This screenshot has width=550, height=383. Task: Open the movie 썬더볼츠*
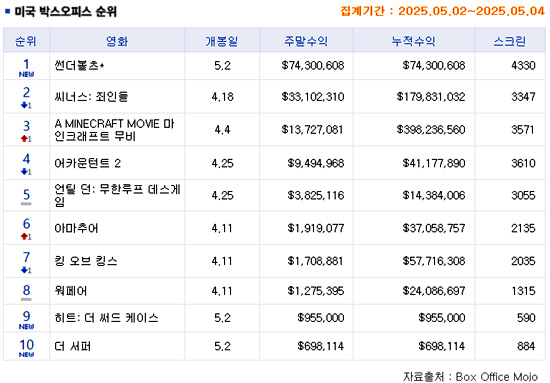coord(80,66)
